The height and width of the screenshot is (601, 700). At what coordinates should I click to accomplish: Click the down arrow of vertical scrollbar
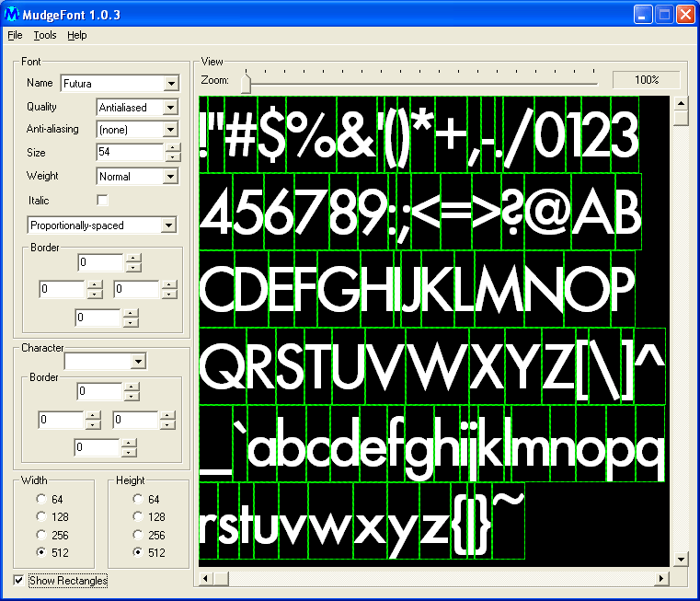[x=681, y=559]
